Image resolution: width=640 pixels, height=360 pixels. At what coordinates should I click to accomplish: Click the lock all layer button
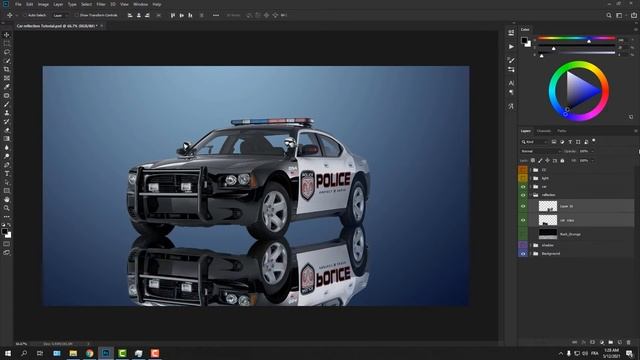click(x=562, y=161)
